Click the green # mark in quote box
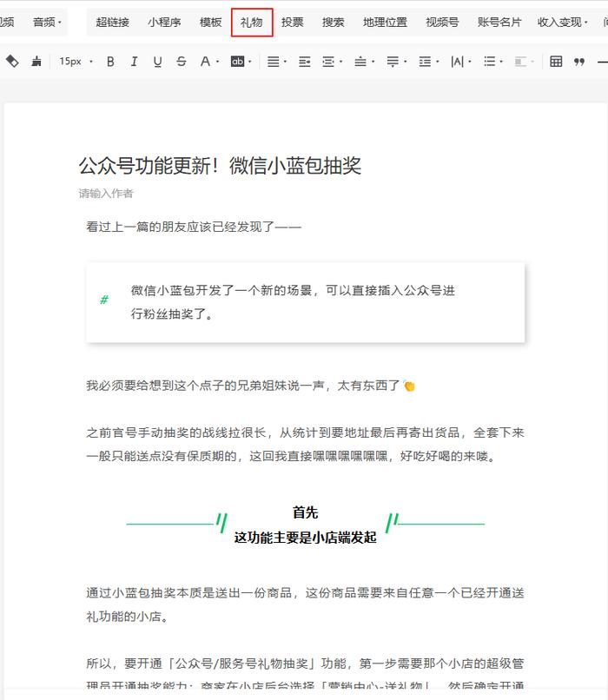 point(104,300)
